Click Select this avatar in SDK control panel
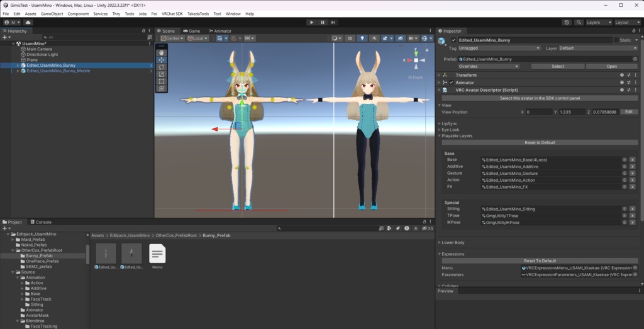The image size is (644, 329). 540,98
